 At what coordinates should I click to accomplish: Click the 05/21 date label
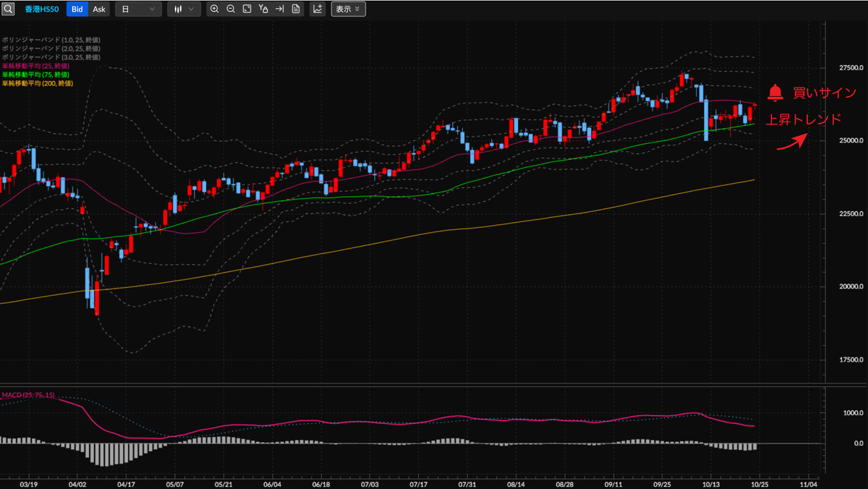pos(224,484)
